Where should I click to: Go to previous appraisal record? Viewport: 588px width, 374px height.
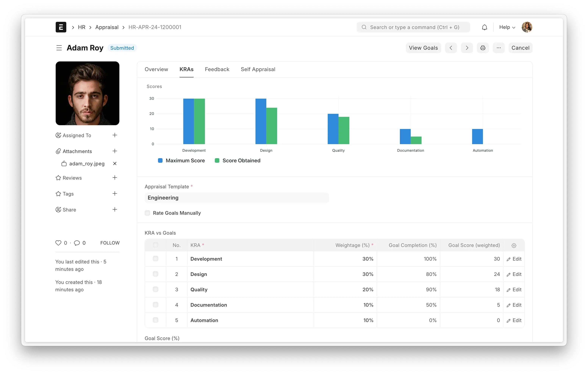tap(451, 48)
